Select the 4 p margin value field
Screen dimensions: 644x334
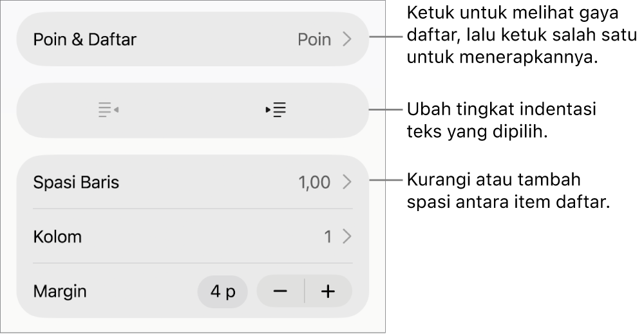(x=223, y=292)
